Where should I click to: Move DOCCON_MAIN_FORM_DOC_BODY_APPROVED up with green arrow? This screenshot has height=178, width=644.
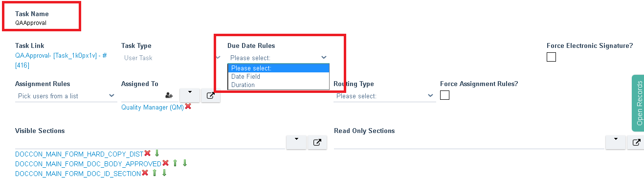tap(175, 163)
